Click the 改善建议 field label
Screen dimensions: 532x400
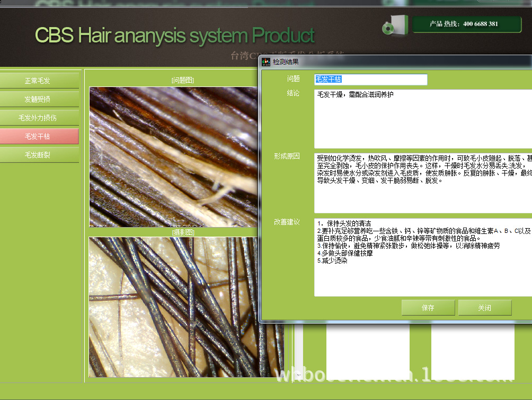tap(287, 222)
